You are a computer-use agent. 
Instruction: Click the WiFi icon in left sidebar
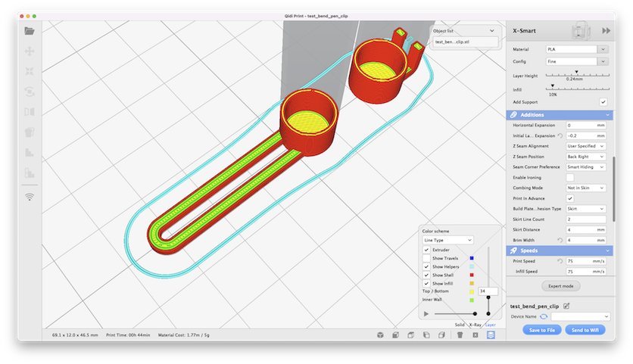coord(30,197)
